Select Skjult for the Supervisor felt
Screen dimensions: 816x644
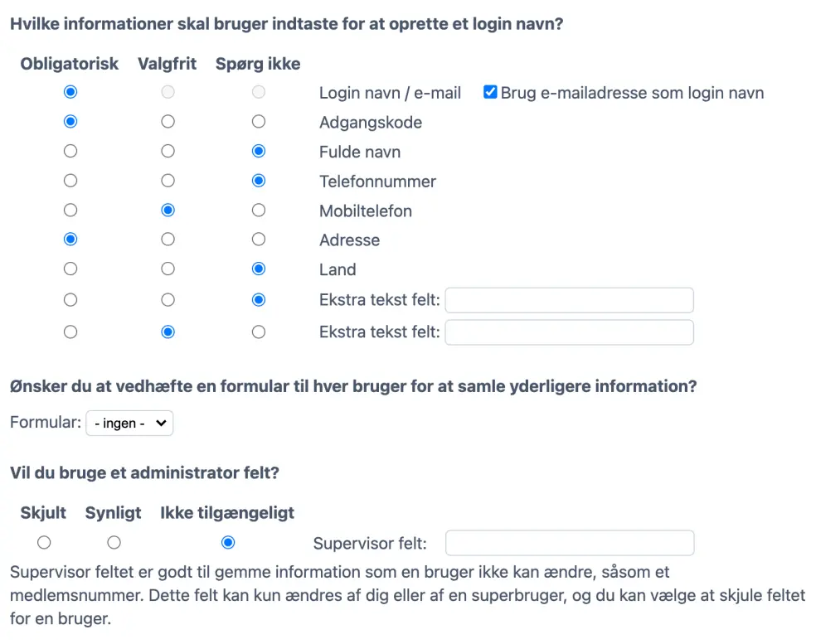click(x=43, y=542)
